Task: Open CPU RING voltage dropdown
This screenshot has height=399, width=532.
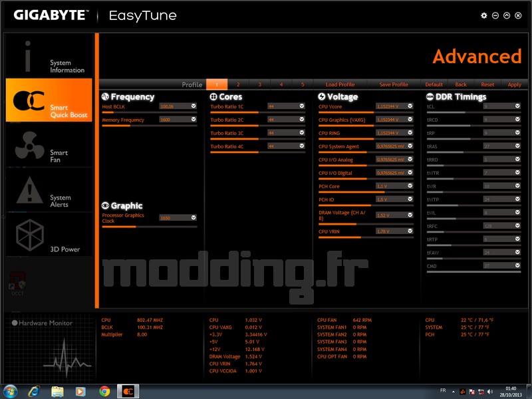Action: click(410, 132)
